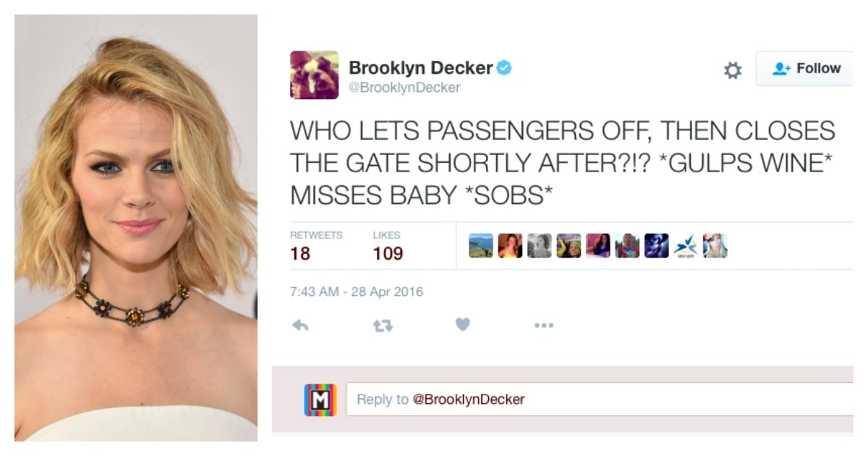Open the Brooklyn Decker display name link

(x=420, y=68)
